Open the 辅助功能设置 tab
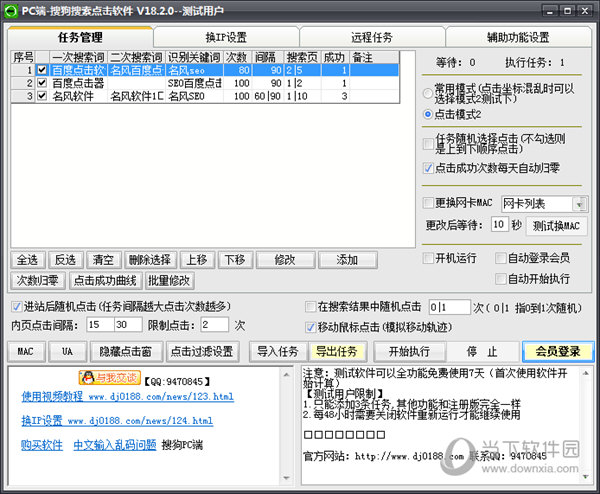Image resolution: width=600 pixels, height=494 pixels. 518,37
